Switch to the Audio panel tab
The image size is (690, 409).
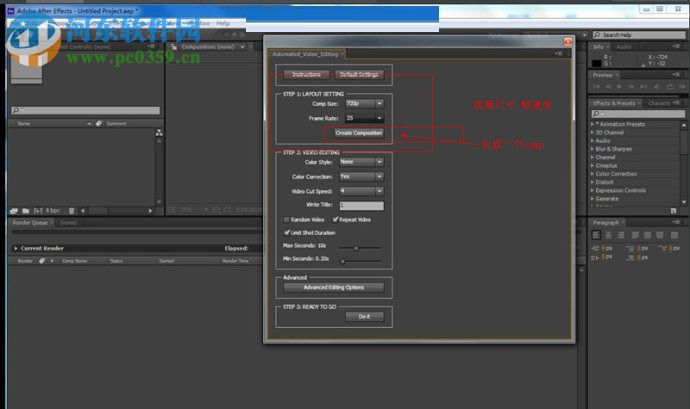click(624, 47)
